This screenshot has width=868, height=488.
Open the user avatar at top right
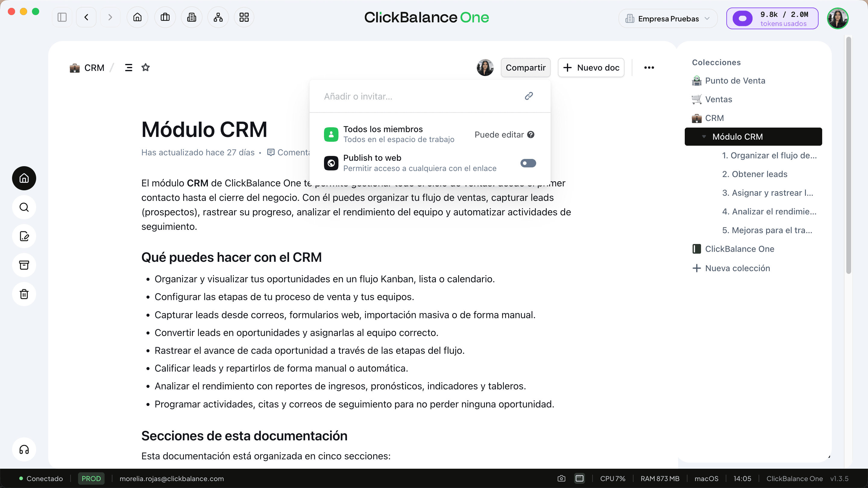[838, 18]
